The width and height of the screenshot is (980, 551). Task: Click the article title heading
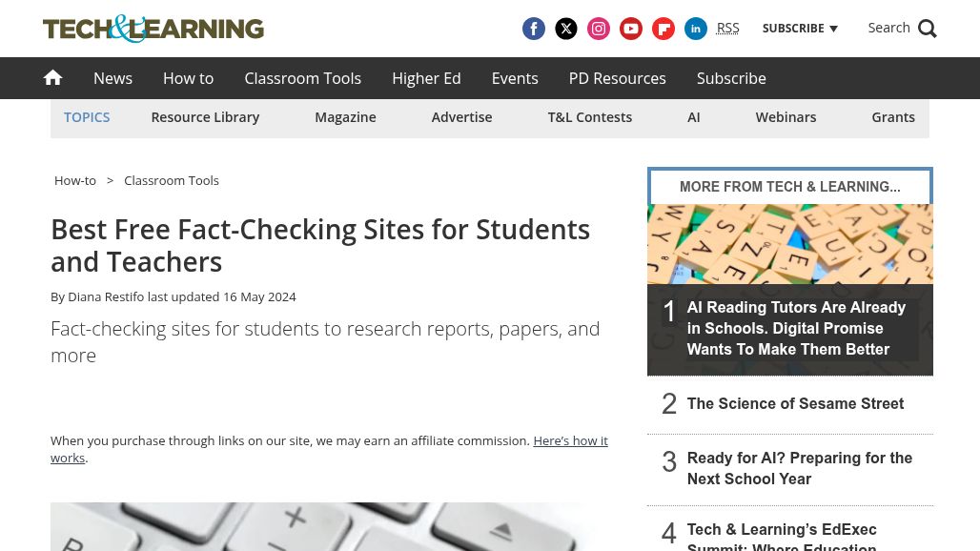(320, 246)
